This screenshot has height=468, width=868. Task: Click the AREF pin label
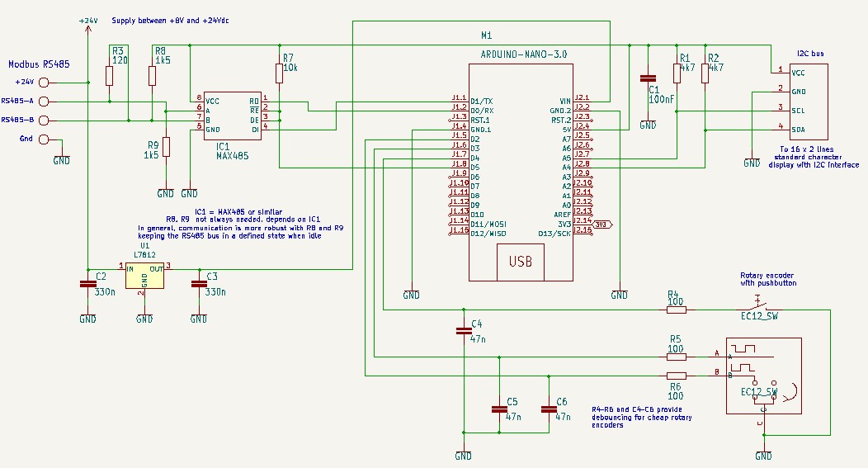pos(563,215)
